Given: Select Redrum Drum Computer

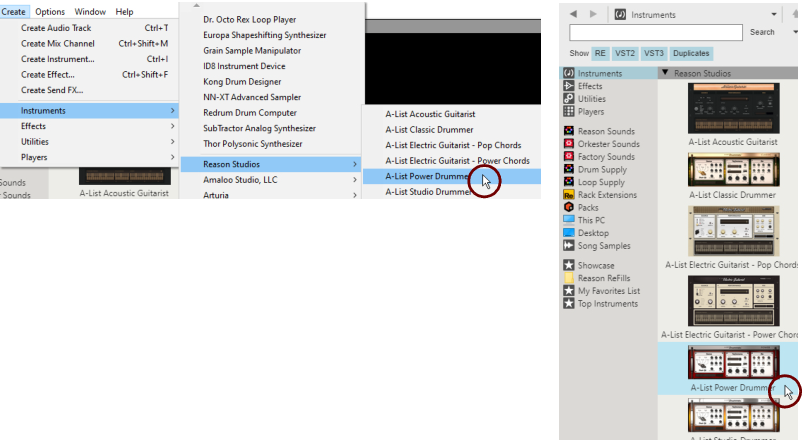Looking at the screenshot, I should [x=250, y=113].
